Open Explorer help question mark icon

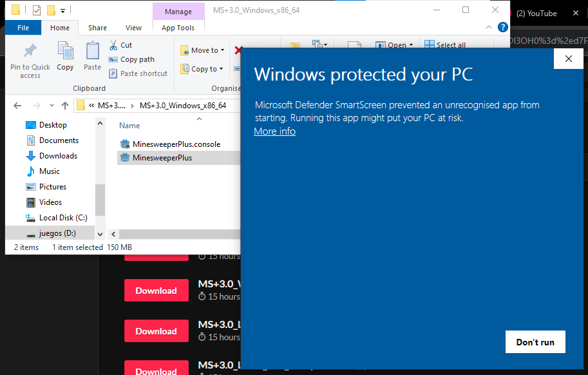pyautogui.click(x=502, y=27)
